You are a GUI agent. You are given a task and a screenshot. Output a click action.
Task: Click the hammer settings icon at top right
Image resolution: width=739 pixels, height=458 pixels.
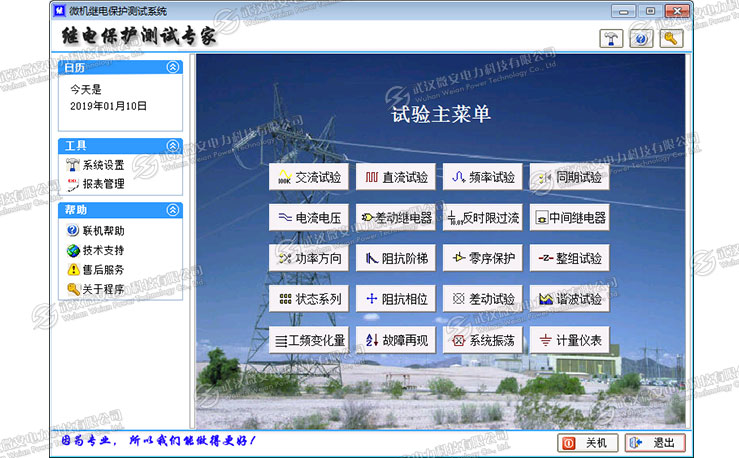(611, 39)
